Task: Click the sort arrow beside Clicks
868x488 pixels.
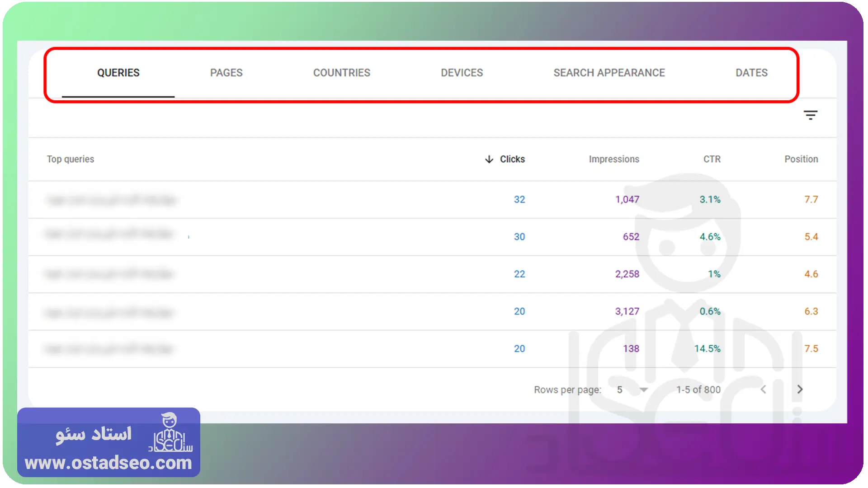Action: (x=489, y=160)
